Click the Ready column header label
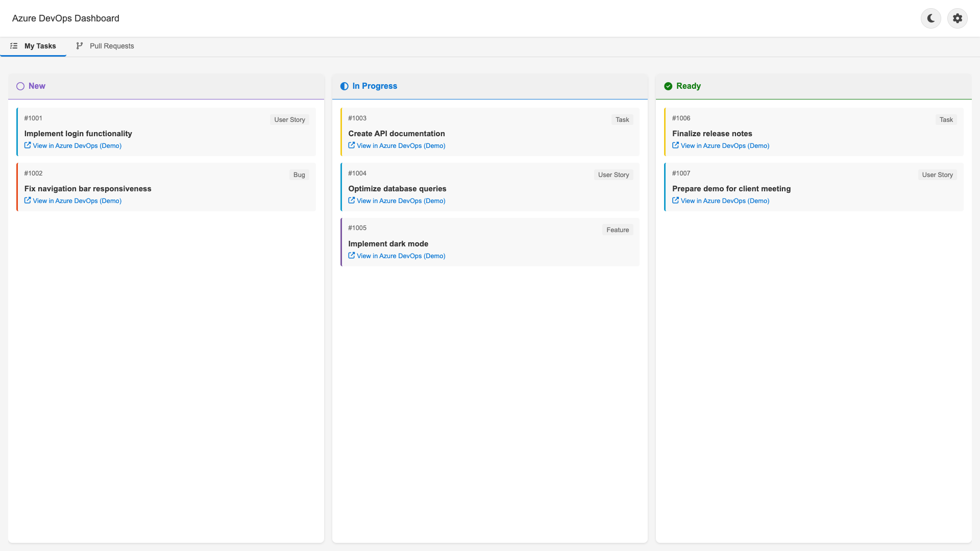The width and height of the screenshot is (980, 551). click(689, 86)
